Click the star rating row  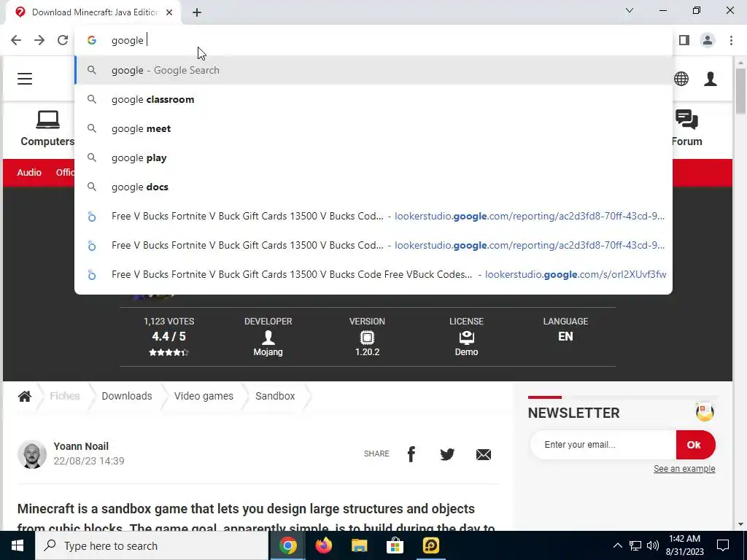[x=169, y=352]
